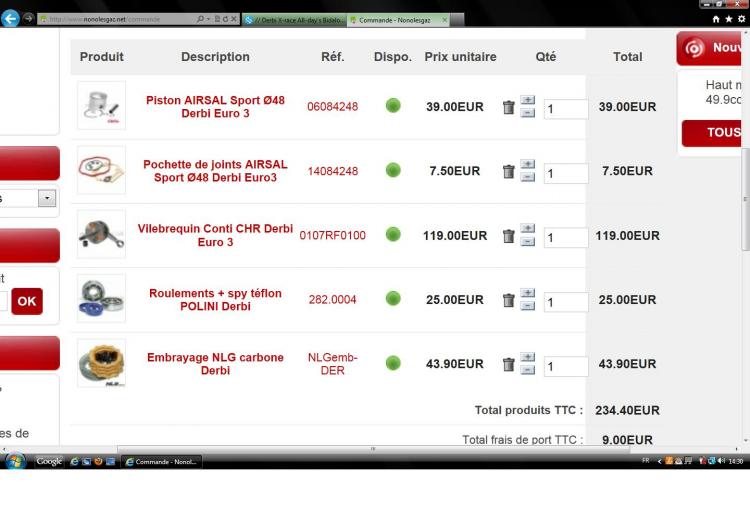Viewport: 750px width, 509px height.
Task: Remove Pochette de joints AIRSAL via trash icon
Action: (x=508, y=171)
